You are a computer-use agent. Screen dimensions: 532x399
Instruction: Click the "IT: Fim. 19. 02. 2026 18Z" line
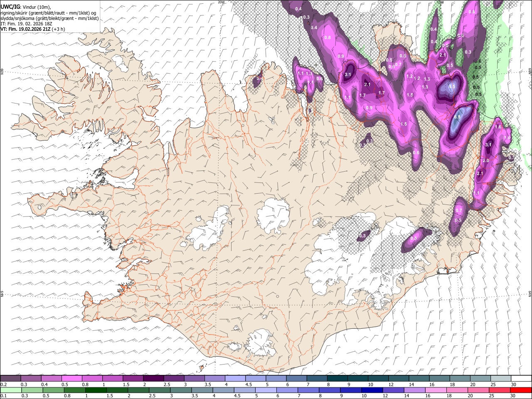[26, 24]
